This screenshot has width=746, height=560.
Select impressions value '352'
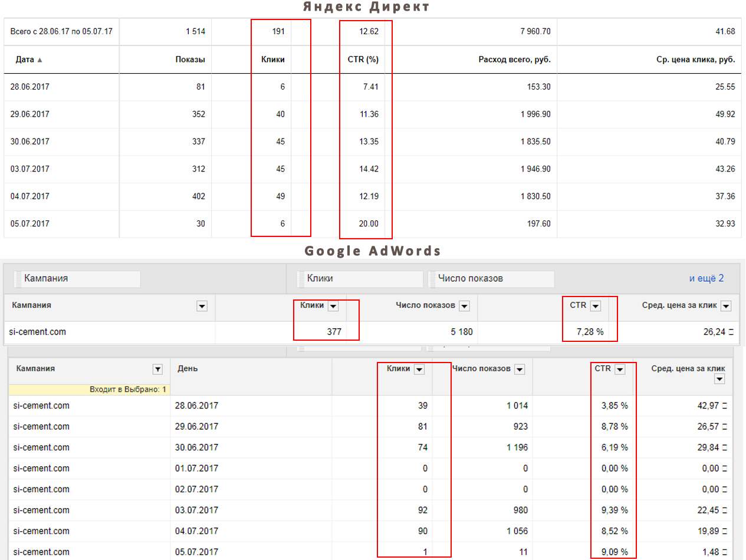tap(198, 114)
